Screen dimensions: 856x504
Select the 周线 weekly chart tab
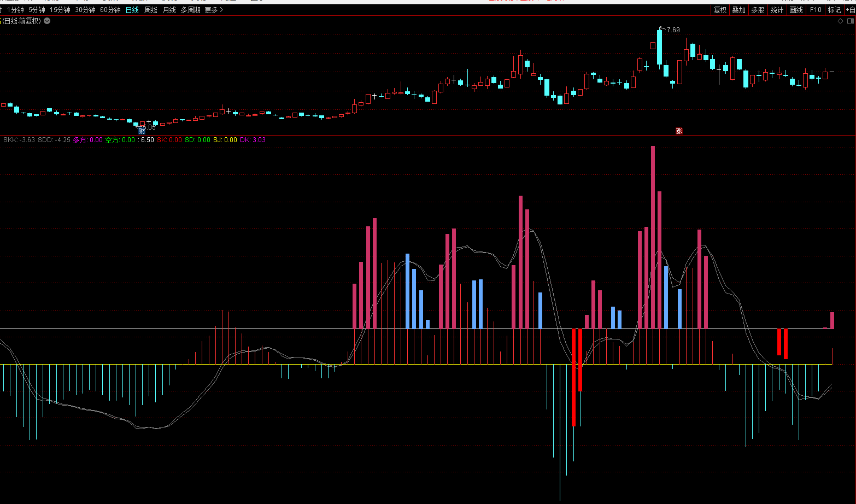coord(151,10)
